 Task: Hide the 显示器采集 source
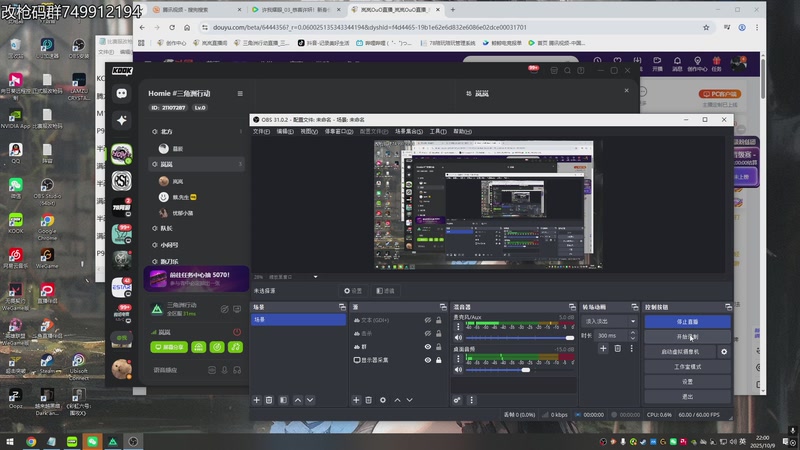point(428,360)
